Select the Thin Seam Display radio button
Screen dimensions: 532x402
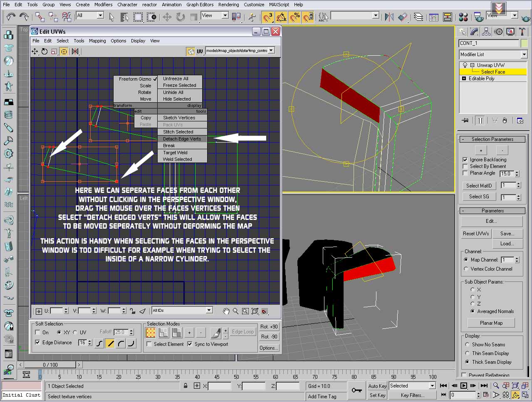[467, 353]
